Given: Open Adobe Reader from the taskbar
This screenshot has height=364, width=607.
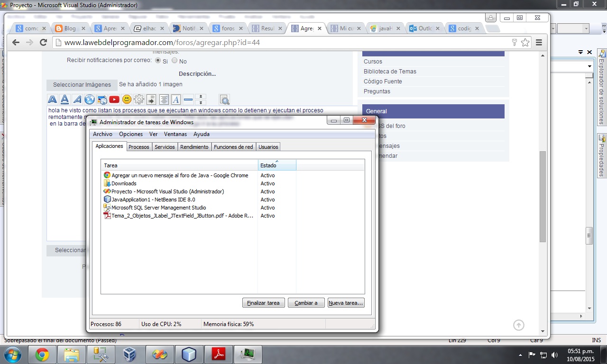Looking at the screenshot, I should [218, 355].
